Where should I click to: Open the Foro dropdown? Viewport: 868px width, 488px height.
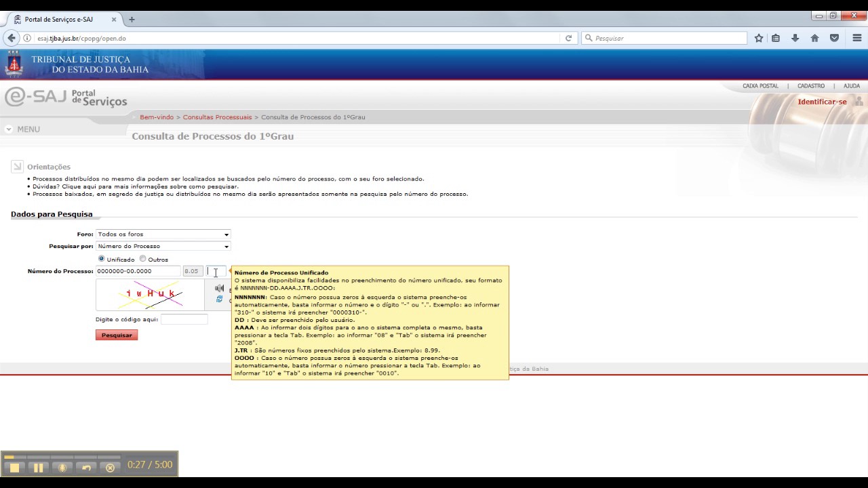tap(163, 235)
